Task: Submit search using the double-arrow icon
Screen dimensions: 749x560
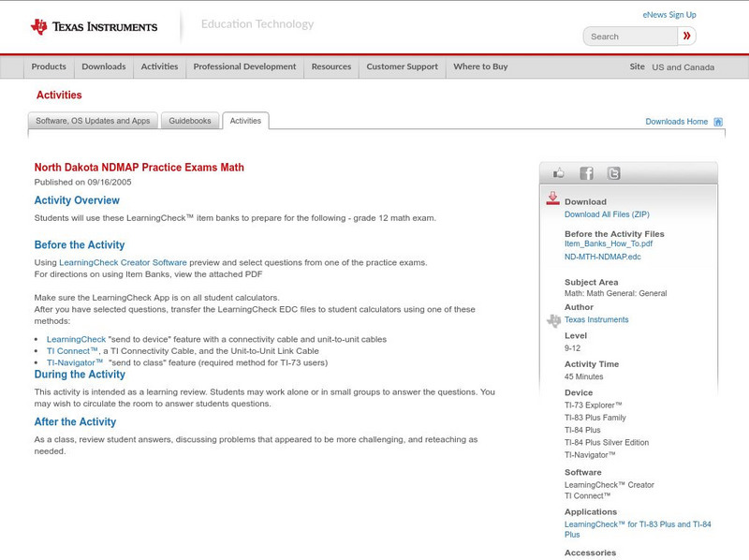Action: [x=686, y=36]
